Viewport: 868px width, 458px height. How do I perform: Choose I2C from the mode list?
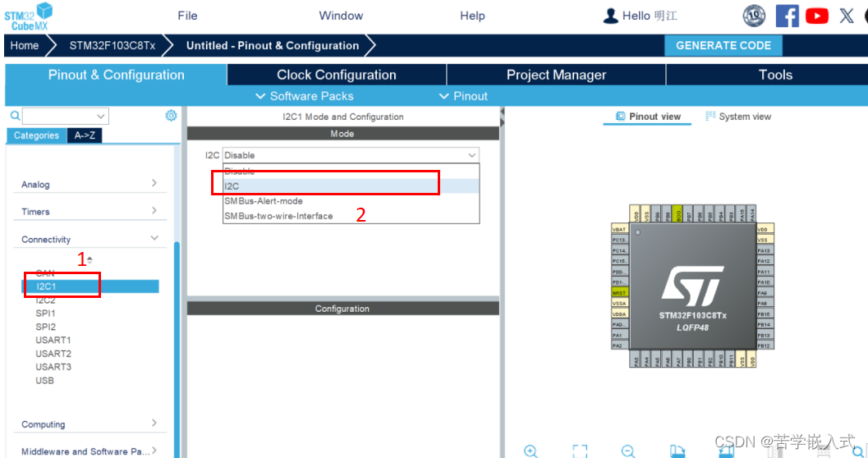pyautogui.click(x=351, y=186)
